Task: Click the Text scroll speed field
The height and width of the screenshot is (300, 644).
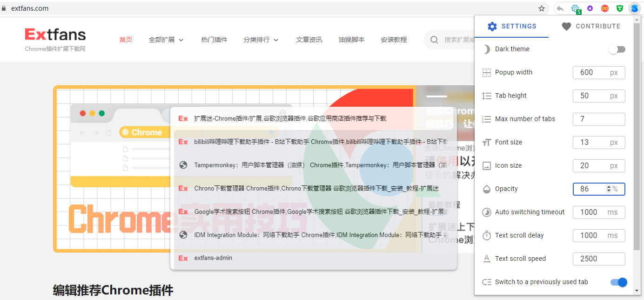Action: (x=599, y=259)
